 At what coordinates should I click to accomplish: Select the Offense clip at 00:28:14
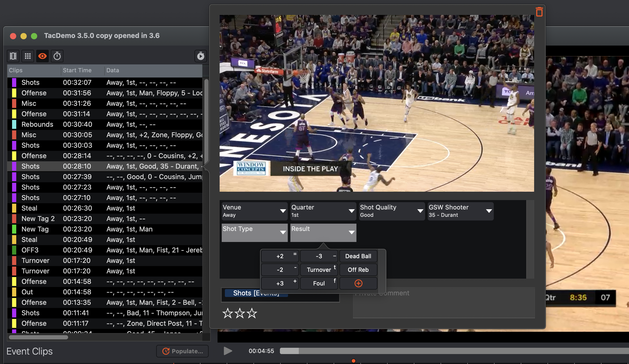point(105,156)
